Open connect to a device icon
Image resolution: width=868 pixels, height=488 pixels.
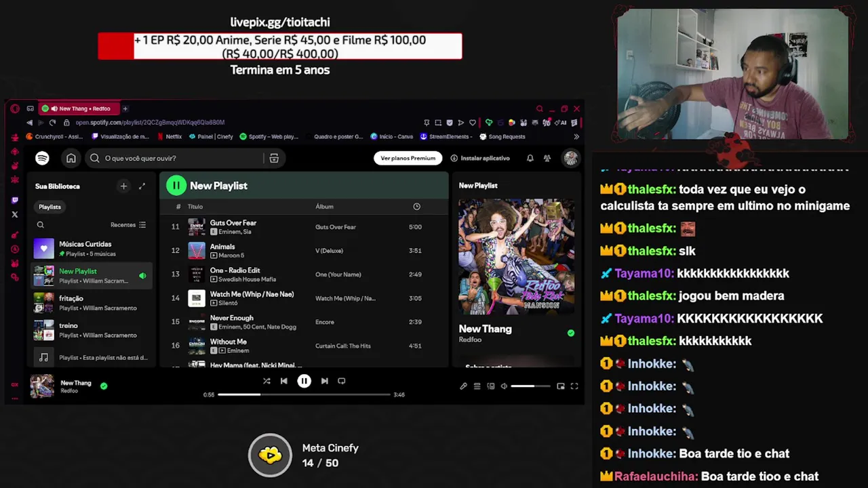(x=491, y=386)
